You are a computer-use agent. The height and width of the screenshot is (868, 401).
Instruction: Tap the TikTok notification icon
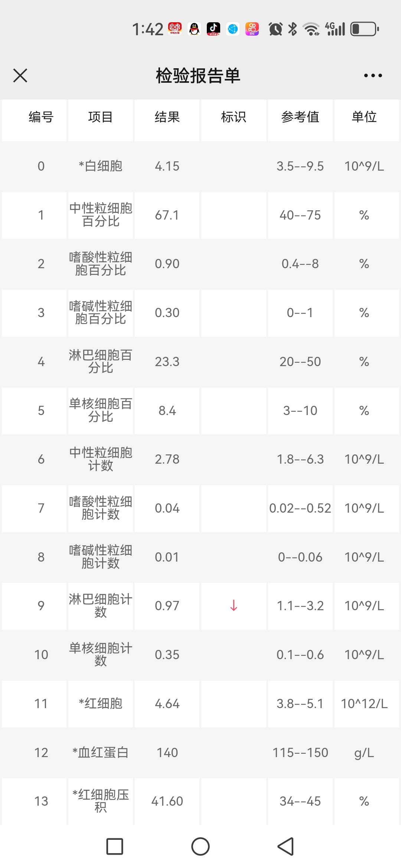pyautogui.click(x=213, y=29)
